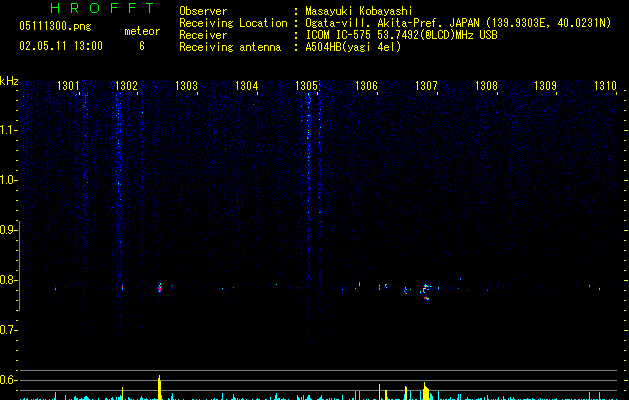Viewport: 629px width, 400px height.
Task: Click the 0.7 frequency axis label
Action: 8,330
